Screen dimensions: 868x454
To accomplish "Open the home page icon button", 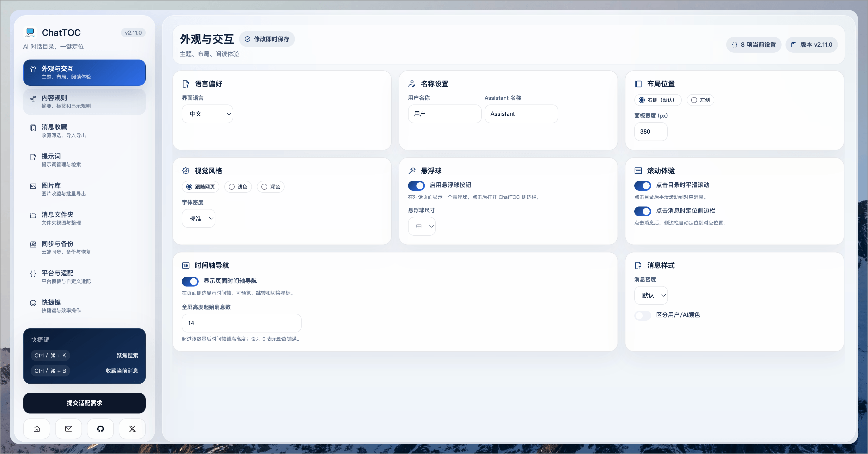I will point(37,429).
